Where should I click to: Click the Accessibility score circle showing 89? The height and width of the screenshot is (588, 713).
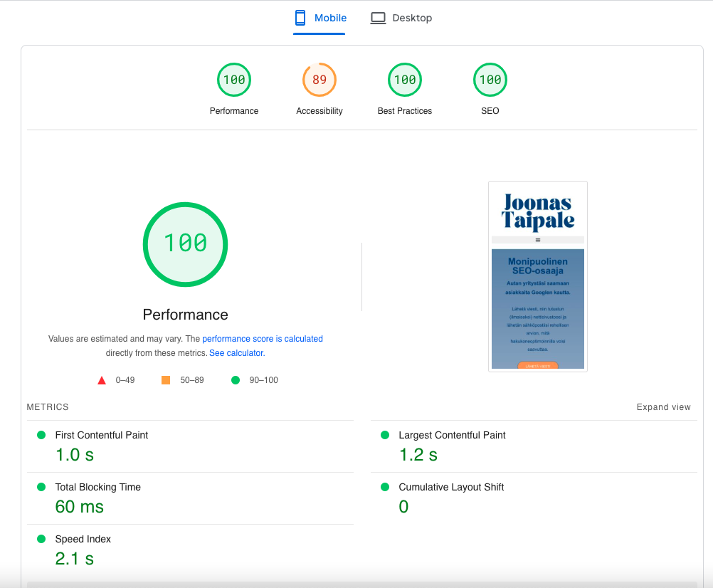(319, 80)
